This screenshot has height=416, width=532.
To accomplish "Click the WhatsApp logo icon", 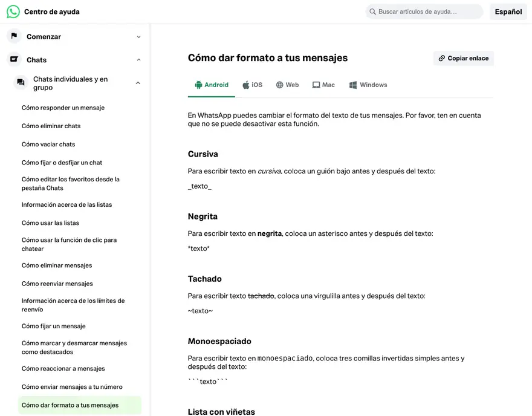I will [13, 11].
